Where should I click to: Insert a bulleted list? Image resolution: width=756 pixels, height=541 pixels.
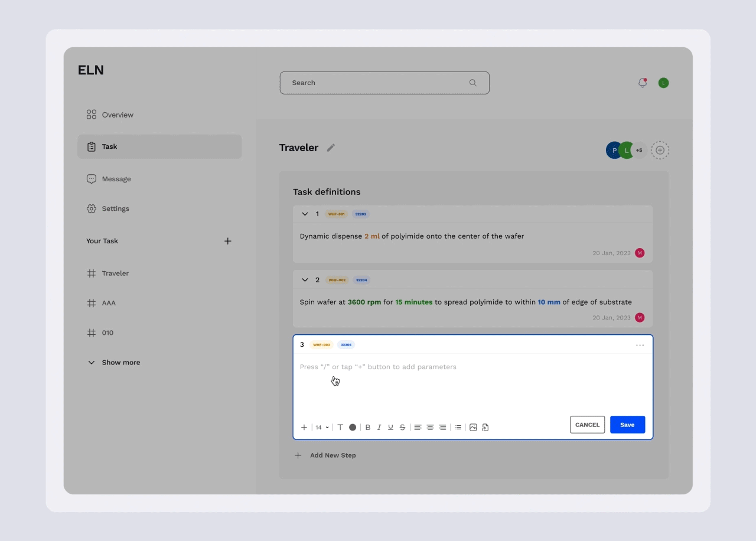[x=458, y=427]
